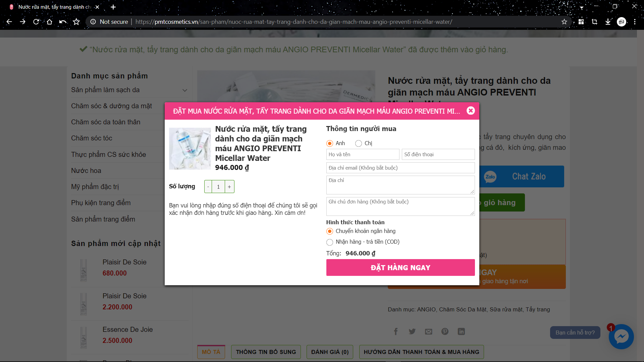This screenshot has height=362, width=644.
Task: Click the Facebook share icon
Action: pos(396,331)
